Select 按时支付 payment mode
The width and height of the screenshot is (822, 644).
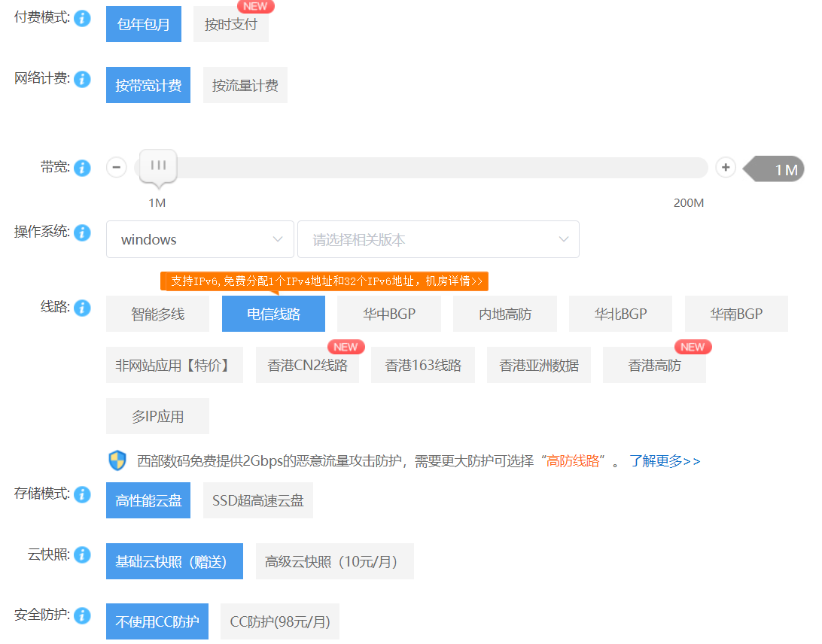[x=230, y=24]
